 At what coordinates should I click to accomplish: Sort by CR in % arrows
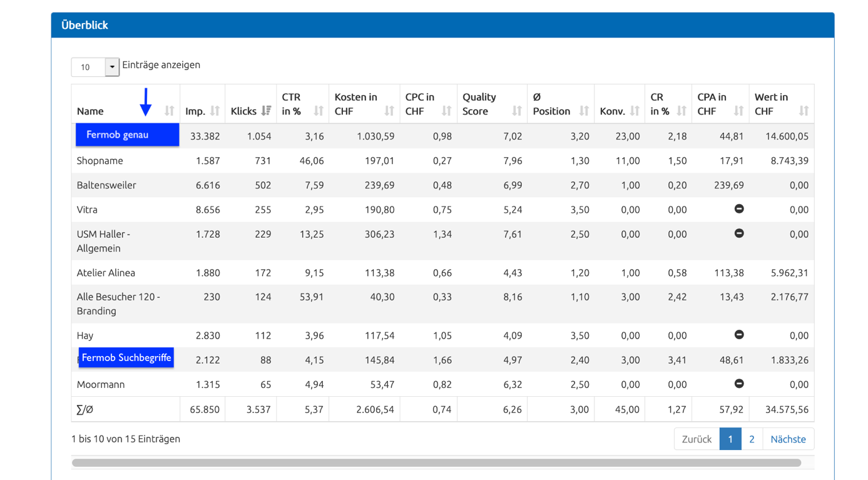pos(682,111)
